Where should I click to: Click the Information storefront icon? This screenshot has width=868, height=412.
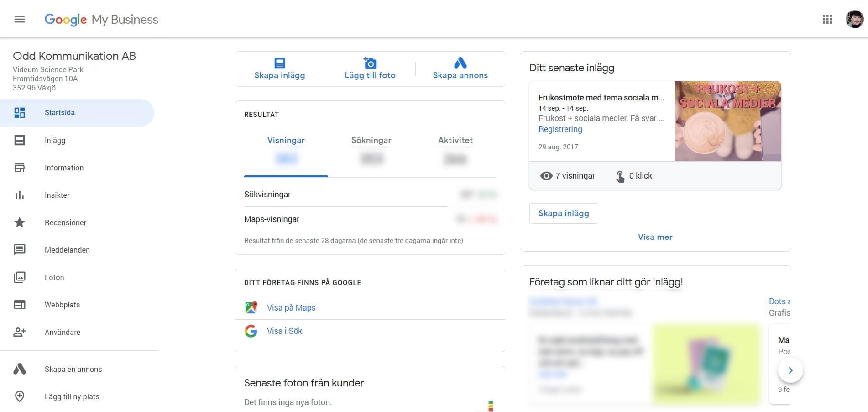tap(20, 168)
